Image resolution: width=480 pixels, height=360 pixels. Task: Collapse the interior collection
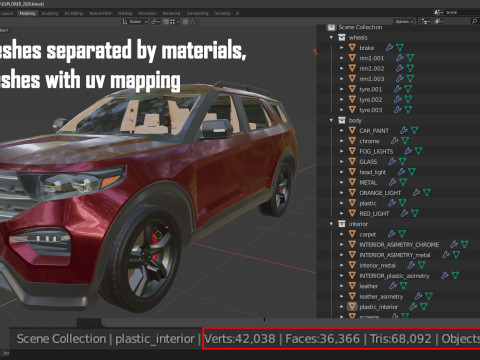[x=331, y=224]
